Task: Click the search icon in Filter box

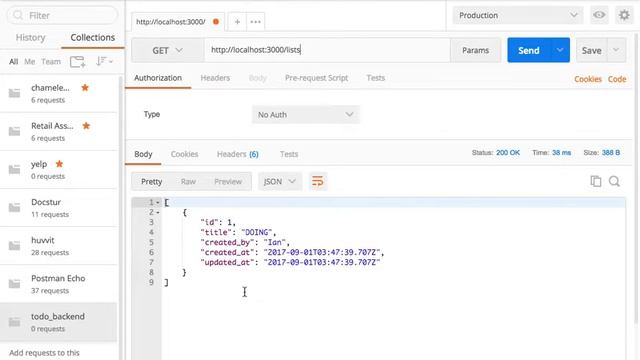Action: tap(18, 16)
